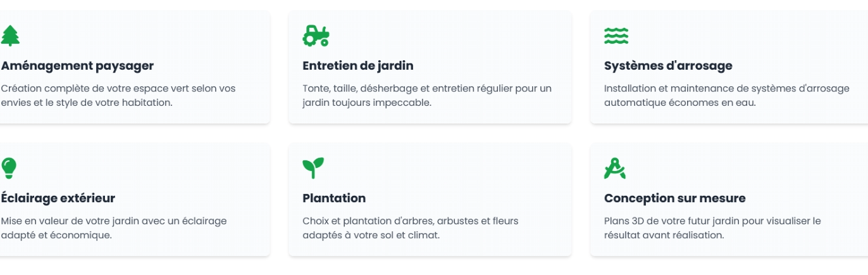Click empty space right of the tractor icon

click(443, 36)
